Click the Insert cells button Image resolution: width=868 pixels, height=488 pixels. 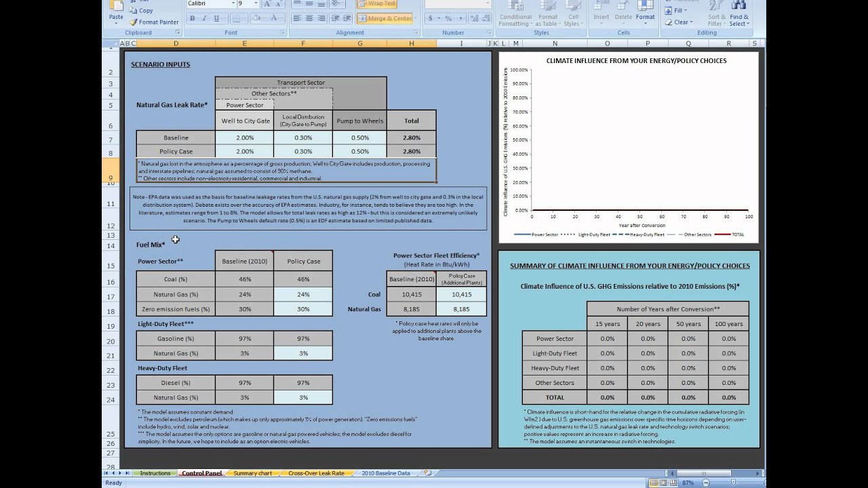click(601, 12)
